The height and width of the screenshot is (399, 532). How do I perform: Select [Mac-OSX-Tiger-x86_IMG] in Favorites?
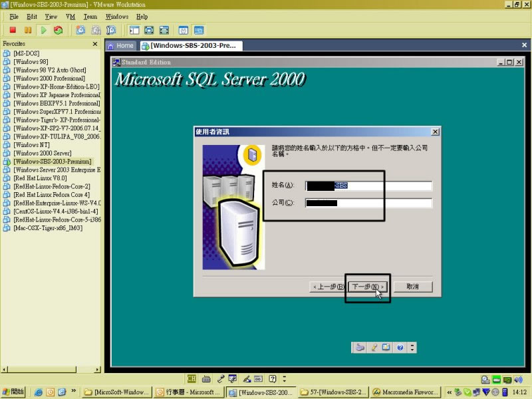point(48,228)
